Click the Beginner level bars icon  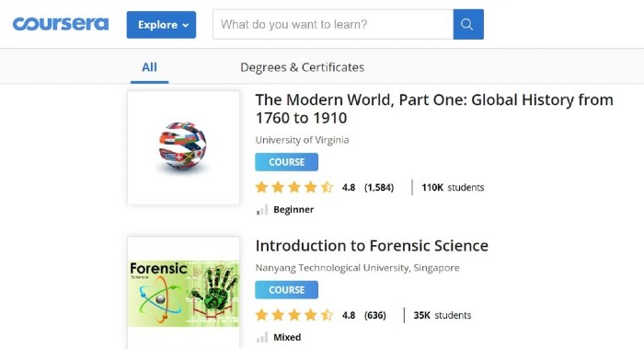262,210
